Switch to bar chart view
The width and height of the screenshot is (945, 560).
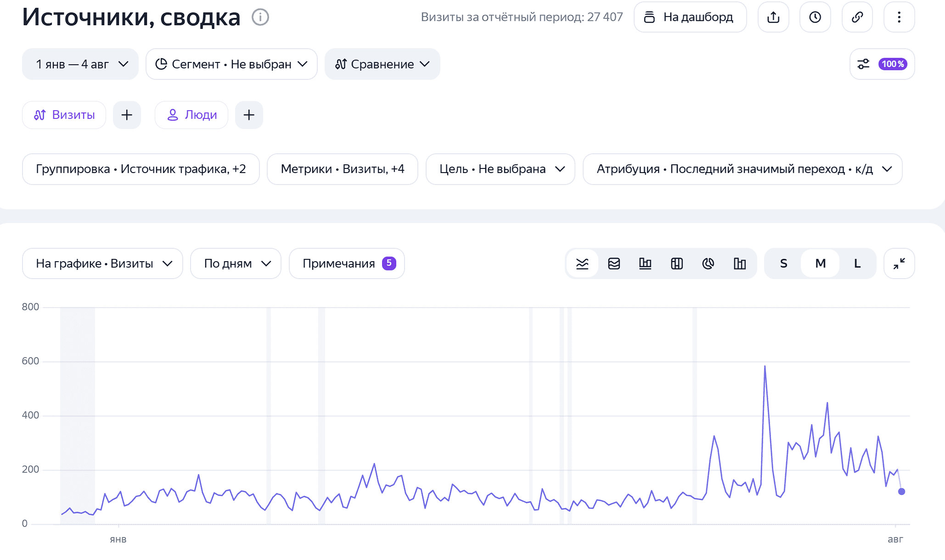(645, 263)
